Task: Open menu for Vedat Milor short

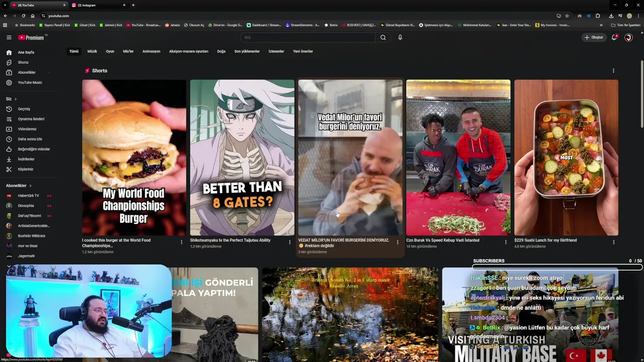Action: (397, 242)
